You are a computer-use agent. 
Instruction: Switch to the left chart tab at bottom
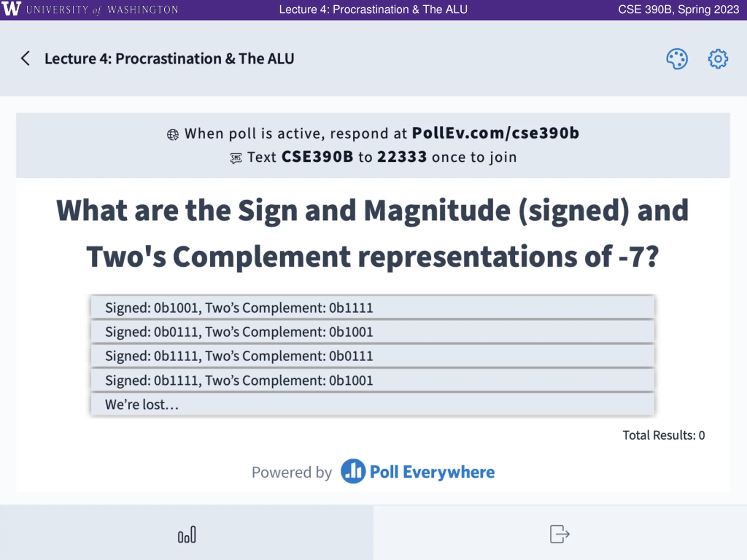coord(187,532)
